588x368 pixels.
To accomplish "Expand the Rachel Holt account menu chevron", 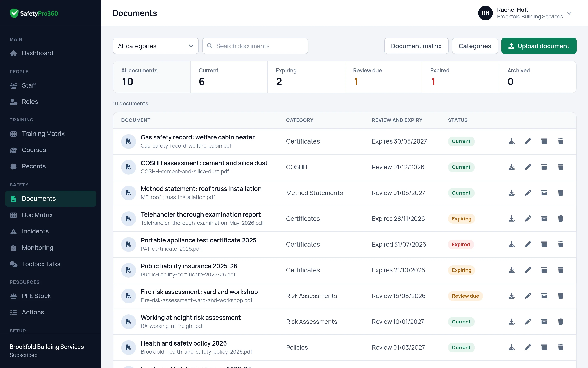I will 569,13.
